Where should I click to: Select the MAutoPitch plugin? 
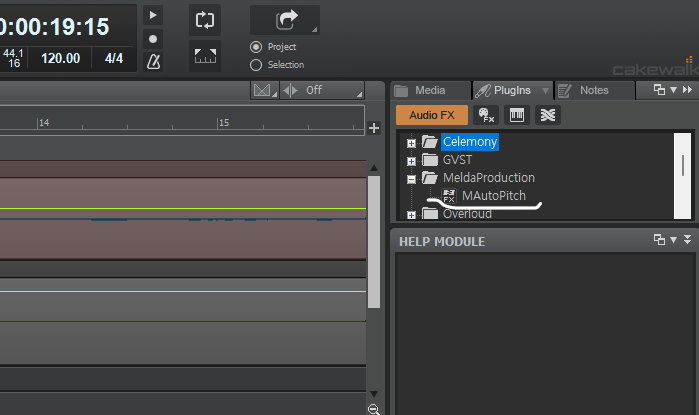coord(494,196)
